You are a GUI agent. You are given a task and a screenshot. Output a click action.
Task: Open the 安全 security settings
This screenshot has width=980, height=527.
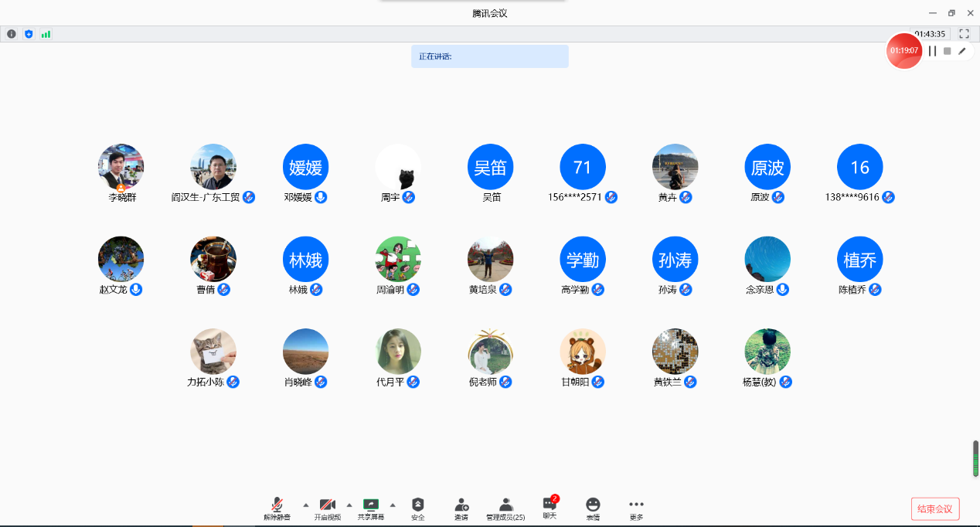[x=417, y=508]
